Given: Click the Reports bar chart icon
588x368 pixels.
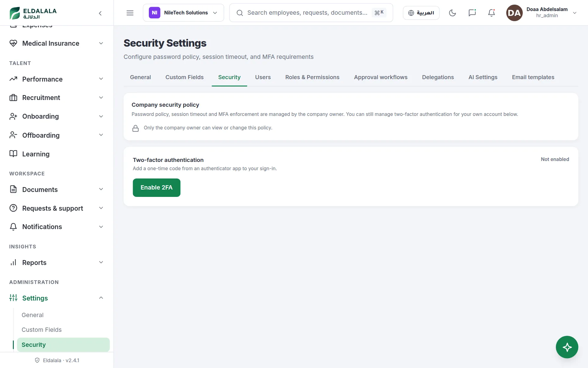Looking at the screenshot, I should (13, 263).
